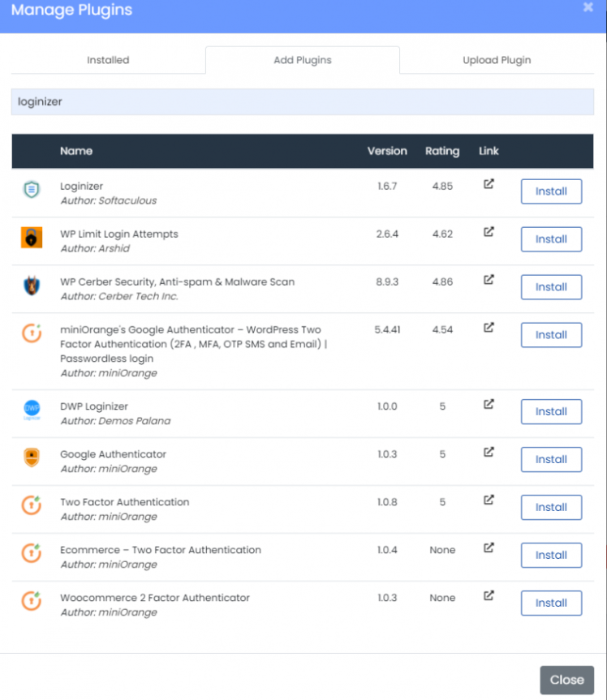The height and width of the screenshot is (700, 607).
Task: Install the Loginizer plugin
Action: 551,191
